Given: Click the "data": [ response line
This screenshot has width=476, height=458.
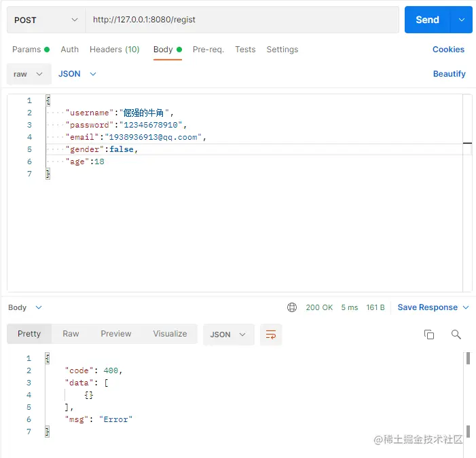Looking at the screenshot, I should (x=86, y=383).
